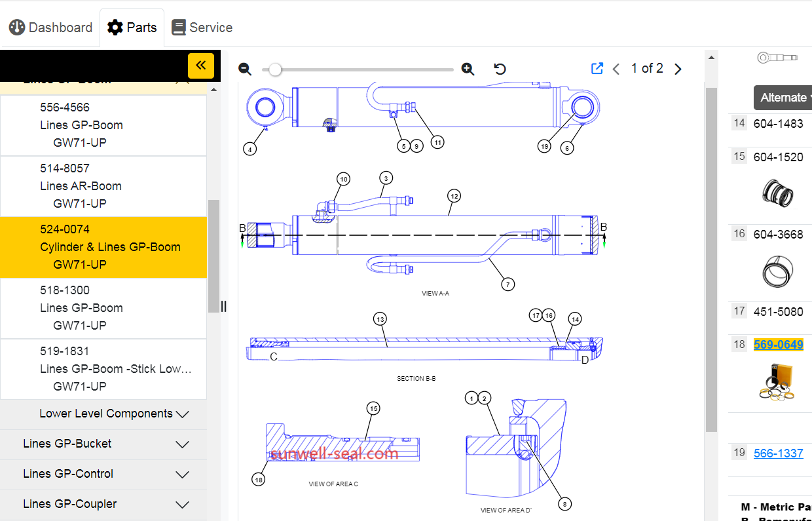Go to the next diagram page
Screen dimensions: 812x521
point(678,69)
